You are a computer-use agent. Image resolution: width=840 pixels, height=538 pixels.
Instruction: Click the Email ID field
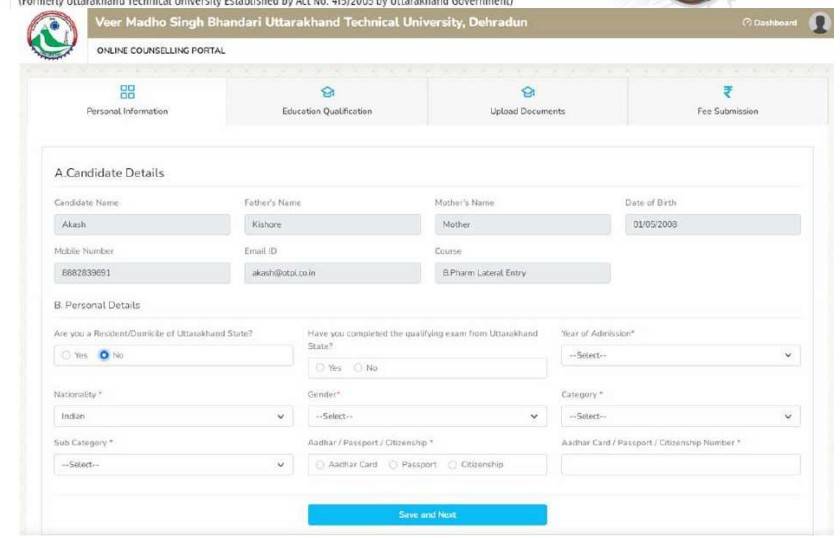(332, 273)
